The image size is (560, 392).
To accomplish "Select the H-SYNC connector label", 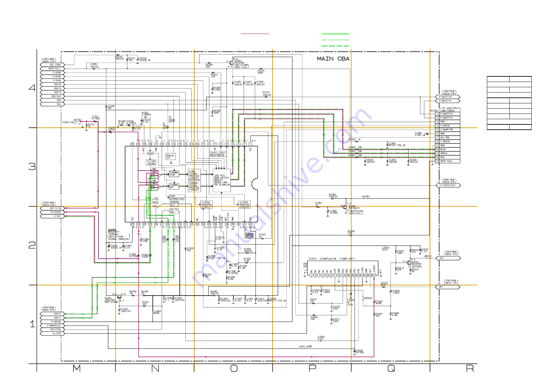I will click(53, 77).
